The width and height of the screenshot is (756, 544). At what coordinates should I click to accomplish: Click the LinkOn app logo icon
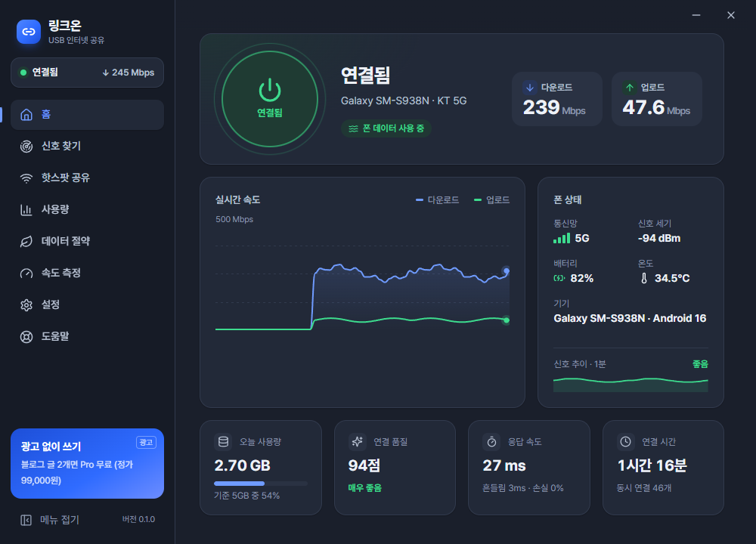29,32
